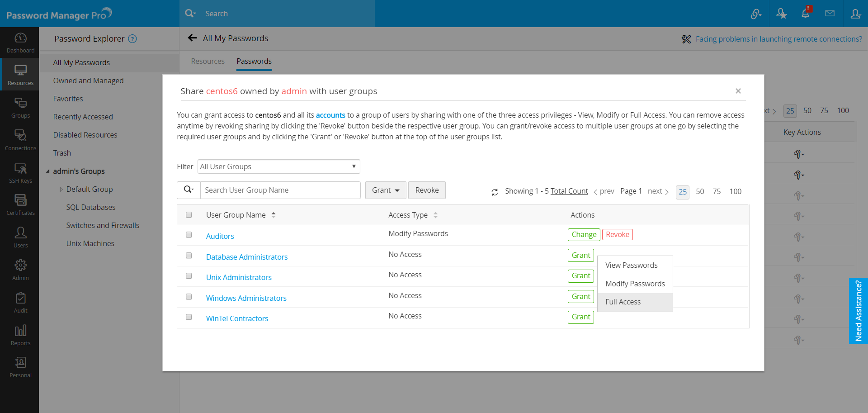The height and width of the screenshot is (413, 868).
Task: Expand the Default Group tree node
Action: tap(61, 190)
